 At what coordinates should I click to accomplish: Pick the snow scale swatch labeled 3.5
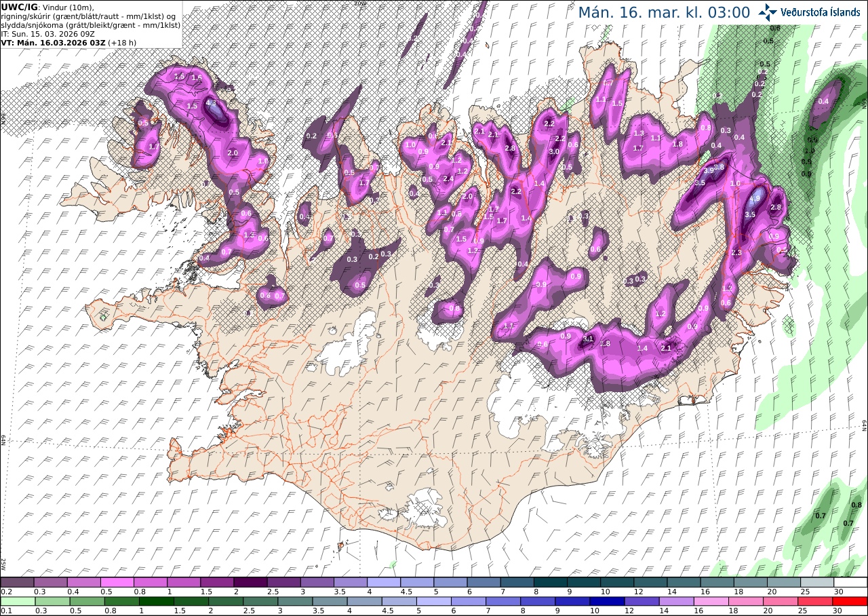pos(351,582)
